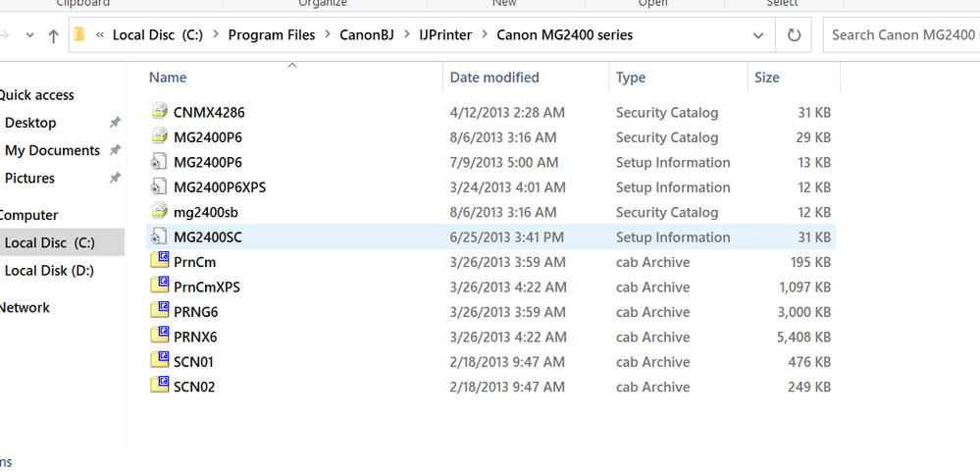Click the pin icon beside Pictures
Screen dimensions: 980x475
click(x=115, y=179)
